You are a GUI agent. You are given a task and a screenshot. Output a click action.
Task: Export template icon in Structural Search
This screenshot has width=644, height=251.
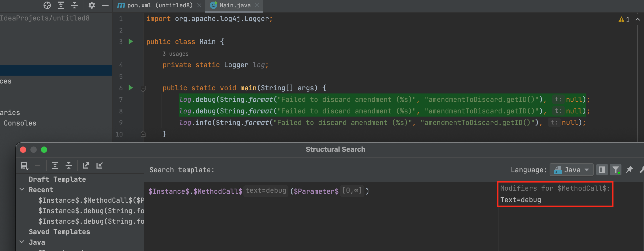point(86,165)
